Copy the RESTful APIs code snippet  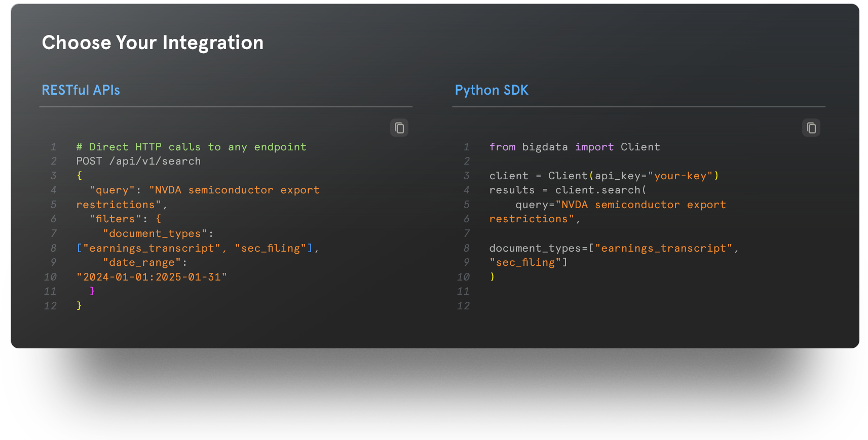pyautogui.click(x=399, y=128)
